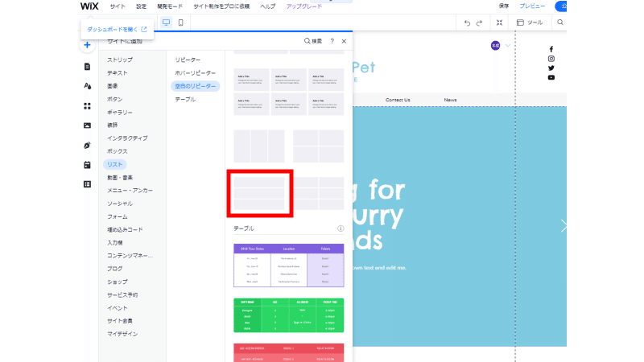Click the search magnifier in top toolbar
The width and height of the screenshot is (644, 362).
pyautogui.click(x=560, y=23)
